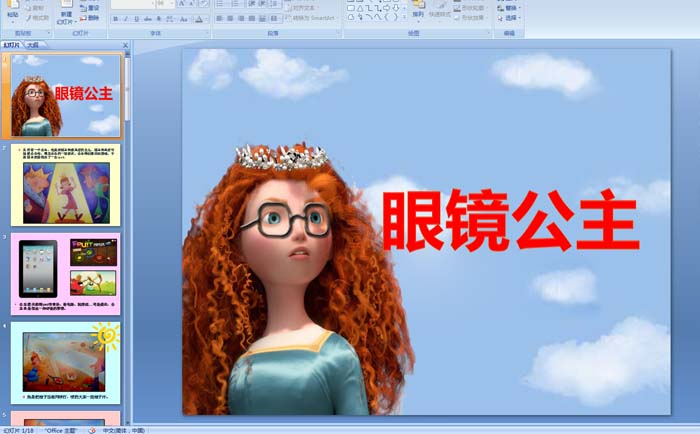Open the Arrange (排列) menu
Image resolution: width=700 pixels, height=434 pixels.
click(418, 11)
